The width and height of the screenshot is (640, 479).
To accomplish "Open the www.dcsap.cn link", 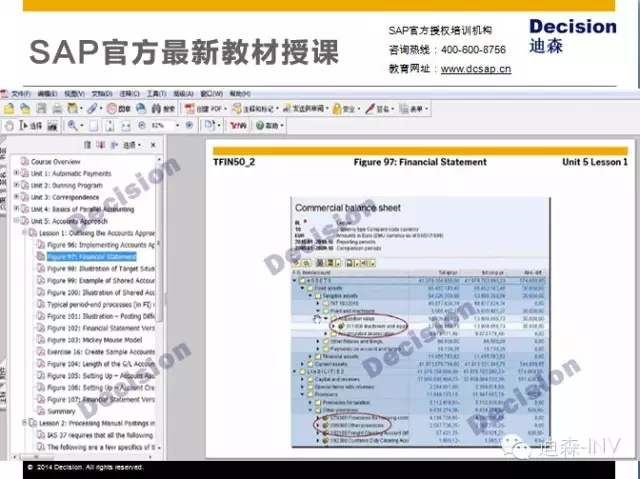I will (476, 69).
